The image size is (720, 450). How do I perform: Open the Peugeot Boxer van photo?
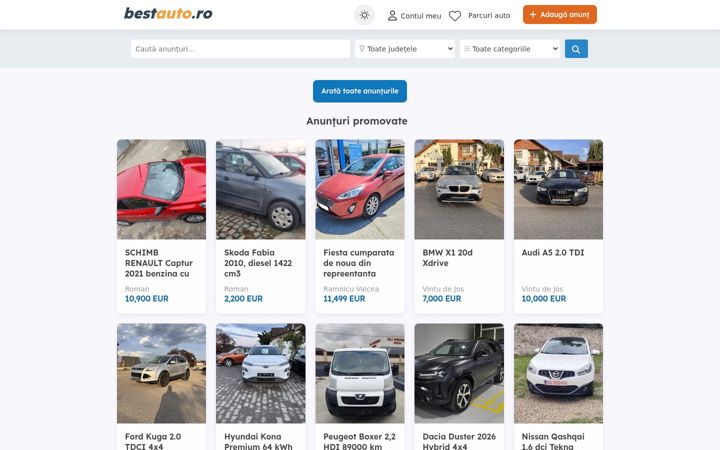click(x=360, y=373)
